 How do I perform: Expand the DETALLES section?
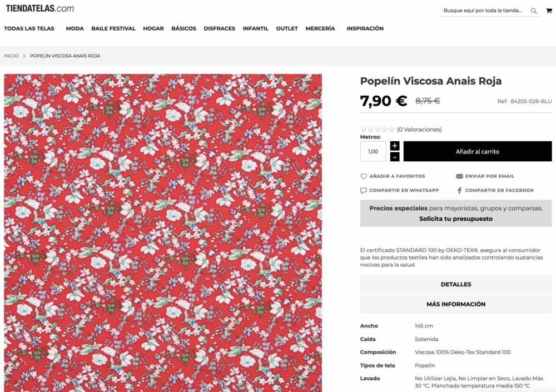456,285
